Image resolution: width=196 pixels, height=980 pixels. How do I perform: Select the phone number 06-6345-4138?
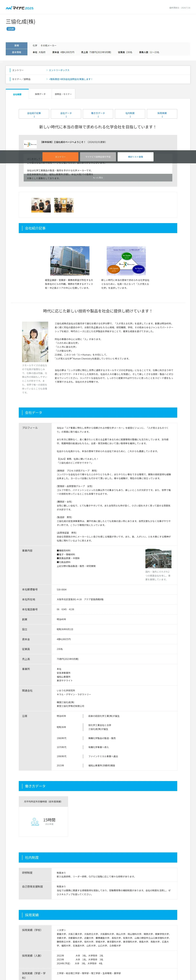(x=65, y=609)
